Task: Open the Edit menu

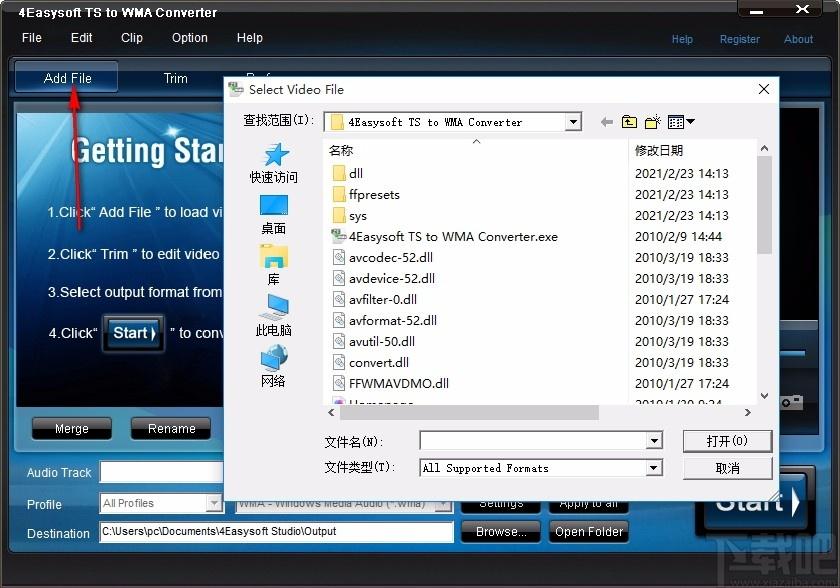Action: coord(81,38)
